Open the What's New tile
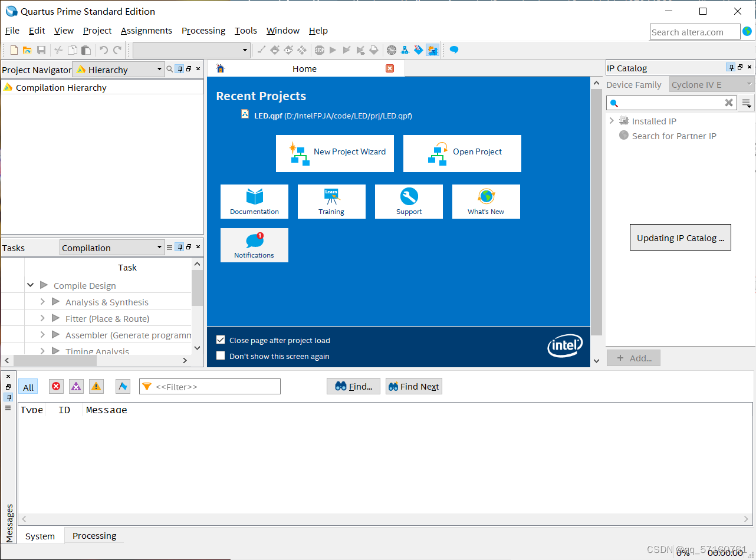 (x=486, y=202)
